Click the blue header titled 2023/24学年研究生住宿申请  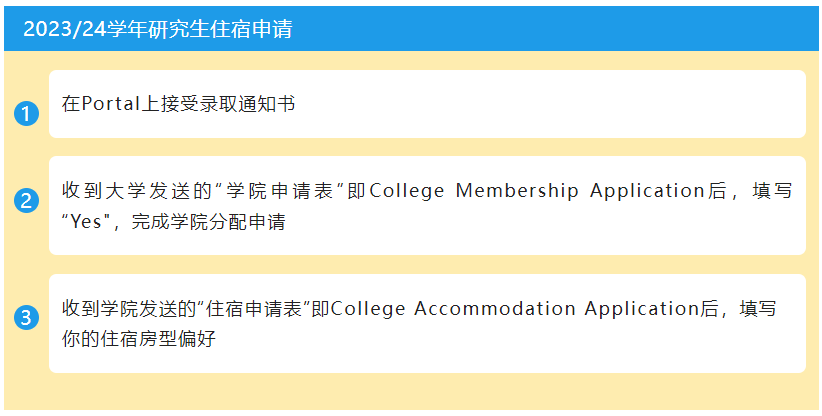(x=411, y=29)
